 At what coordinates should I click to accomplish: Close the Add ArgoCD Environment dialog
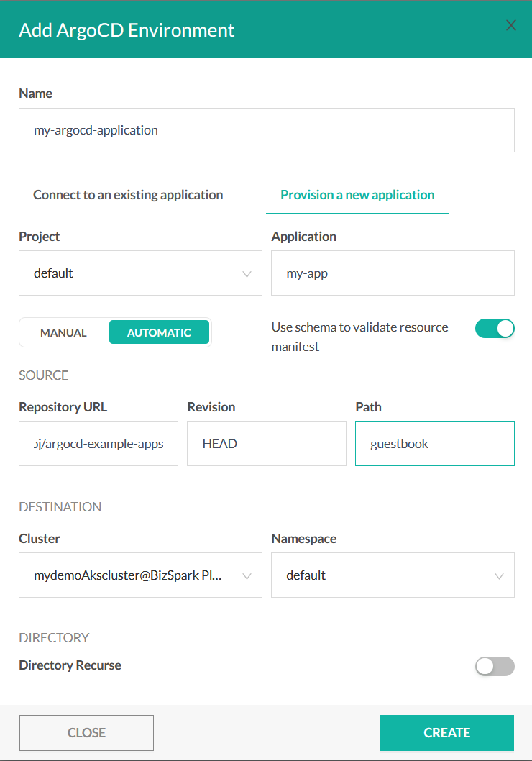511,26
